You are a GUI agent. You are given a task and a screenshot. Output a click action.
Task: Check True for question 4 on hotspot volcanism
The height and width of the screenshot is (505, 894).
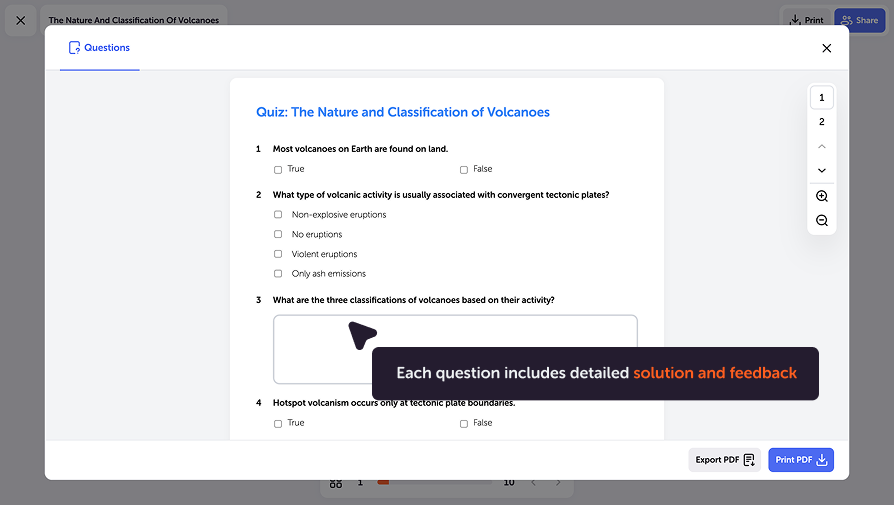pyautogui.click(x=278, y=423)
